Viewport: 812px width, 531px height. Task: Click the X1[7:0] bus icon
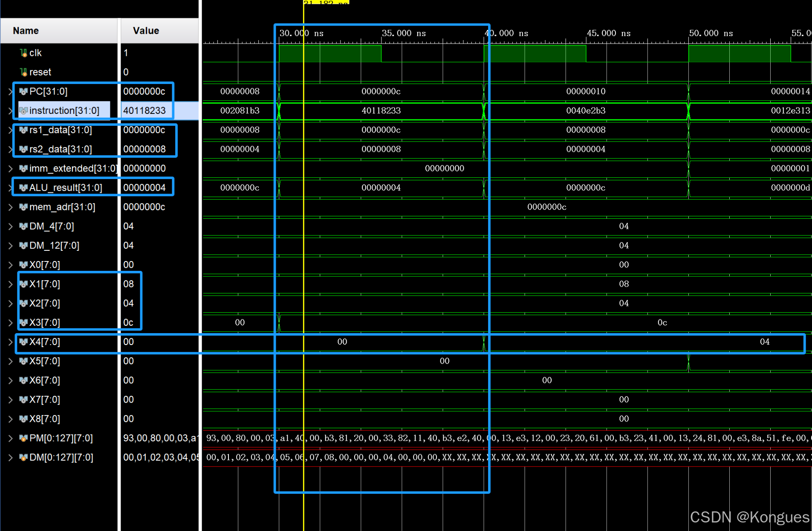[x=23, y=284]
